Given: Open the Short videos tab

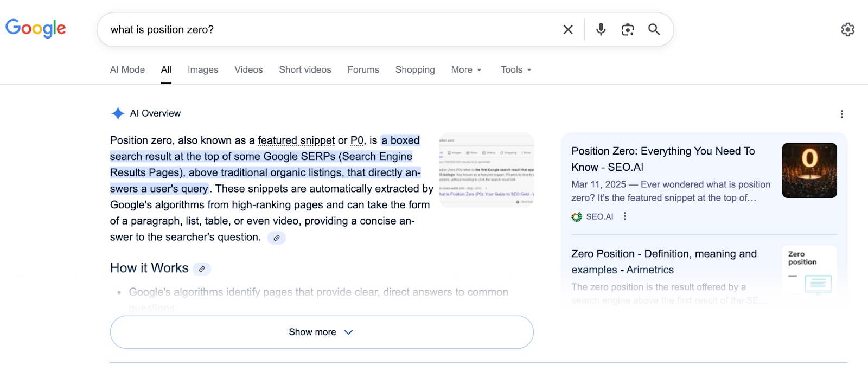Looking at the screenshot, I should [305, 70].
